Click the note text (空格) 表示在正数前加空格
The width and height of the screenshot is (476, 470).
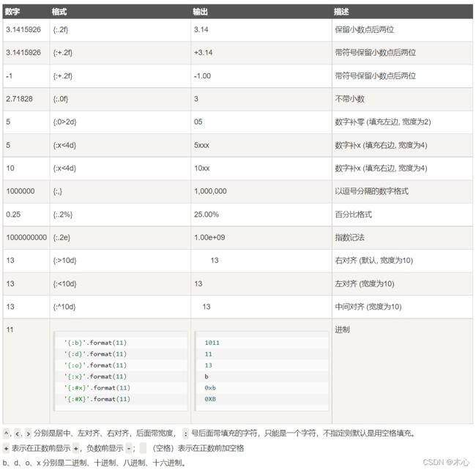198,448
